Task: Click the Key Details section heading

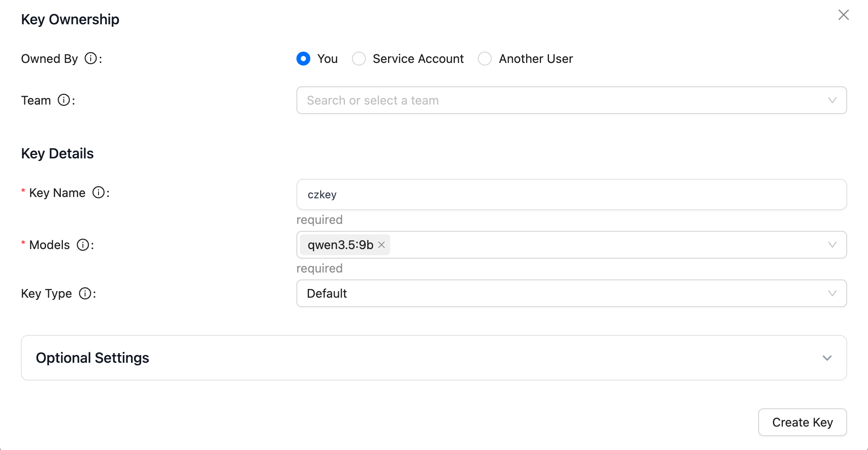Action: (57, 153)
